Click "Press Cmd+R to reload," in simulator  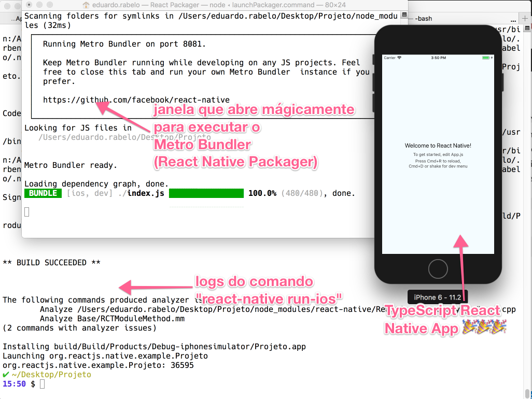[x=438, y=161]
